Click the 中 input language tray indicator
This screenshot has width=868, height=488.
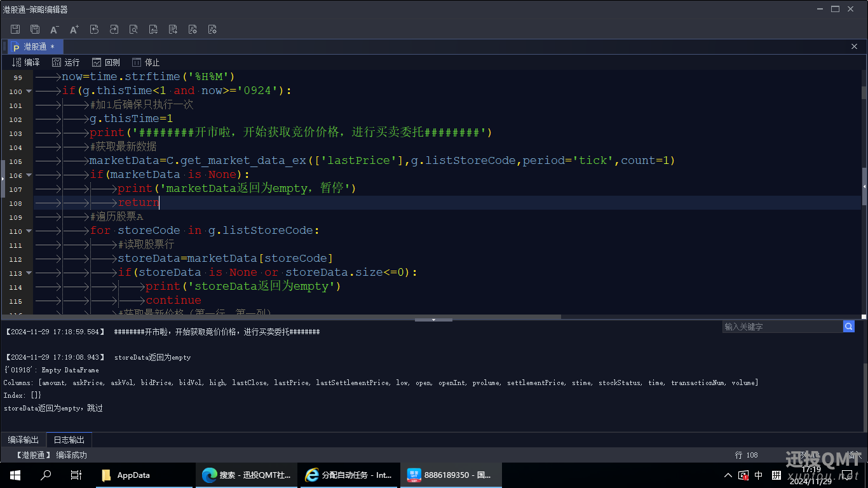click(x=759, y=475)
